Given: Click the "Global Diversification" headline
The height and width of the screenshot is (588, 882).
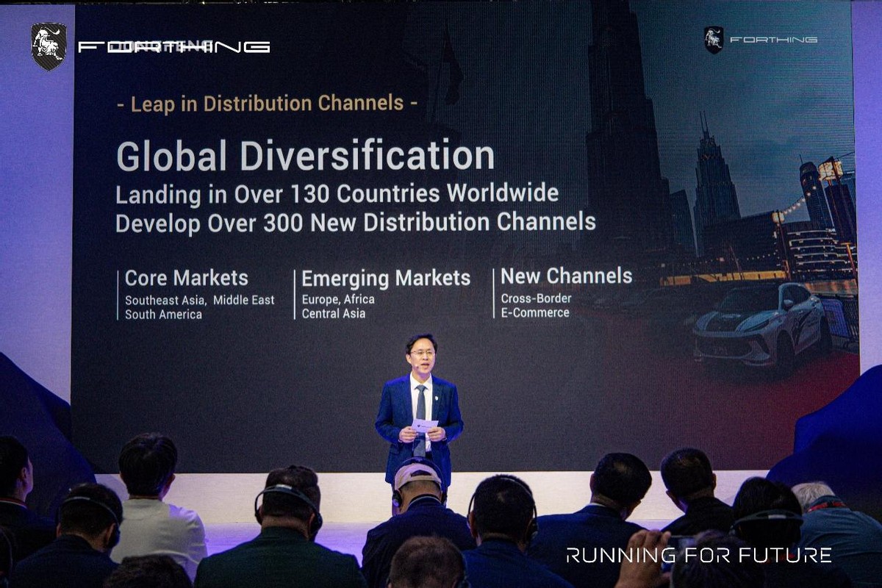Looking at the screenshot, I should coord(305,155).
